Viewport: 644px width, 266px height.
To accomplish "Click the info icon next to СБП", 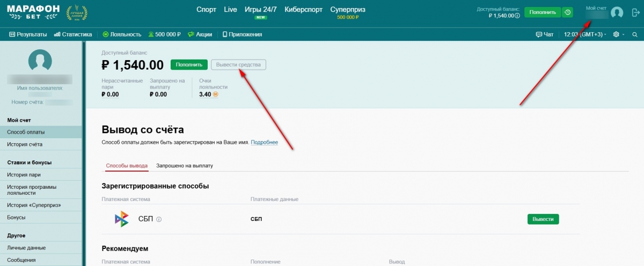I will pyautogui.click(x=159, y=219).
